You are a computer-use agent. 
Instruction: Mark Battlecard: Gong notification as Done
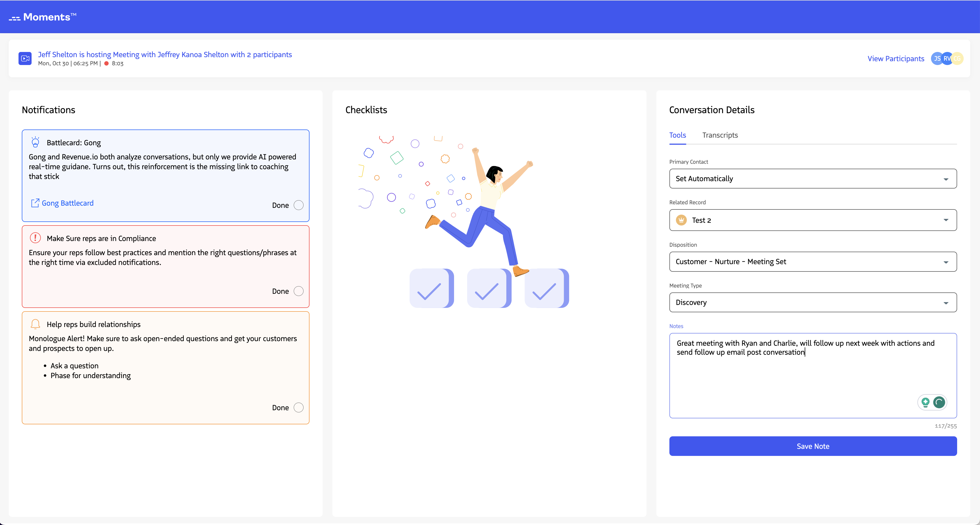(x=299, y=205)
